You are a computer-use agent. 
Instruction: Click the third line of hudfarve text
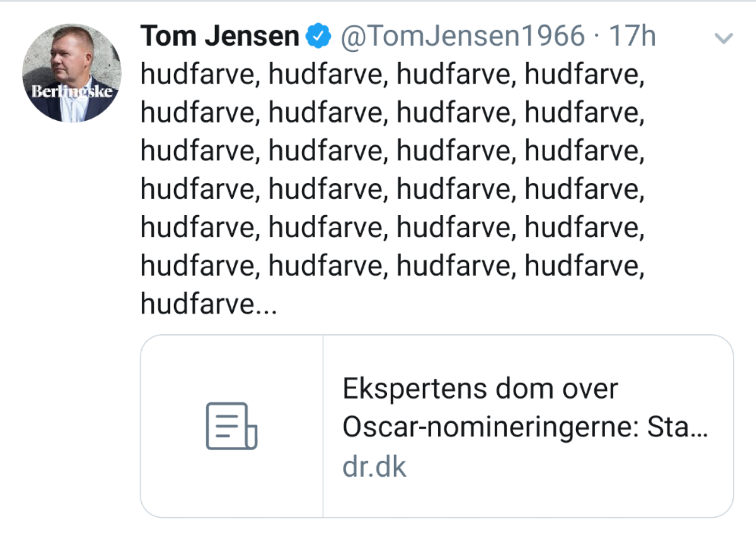coord(392,151)
